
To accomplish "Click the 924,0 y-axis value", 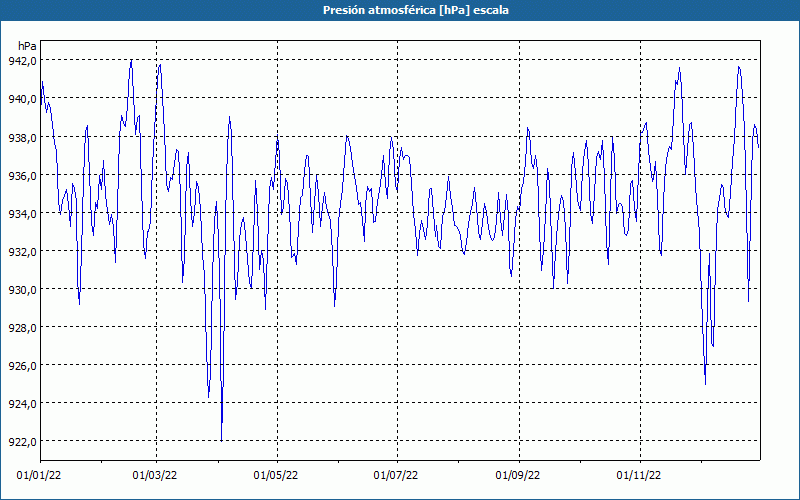I will tap(22, 403).
